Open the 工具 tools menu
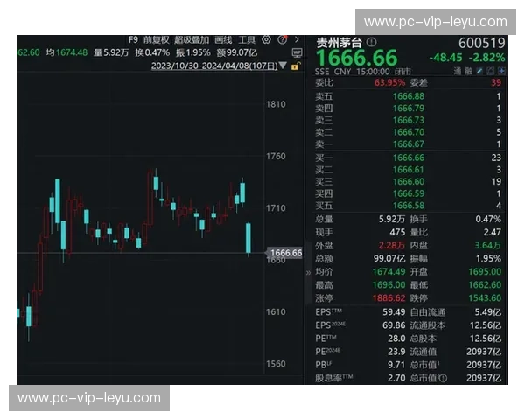Image resolution: width=525 pixels, height=420 pixels. point(247,40)
